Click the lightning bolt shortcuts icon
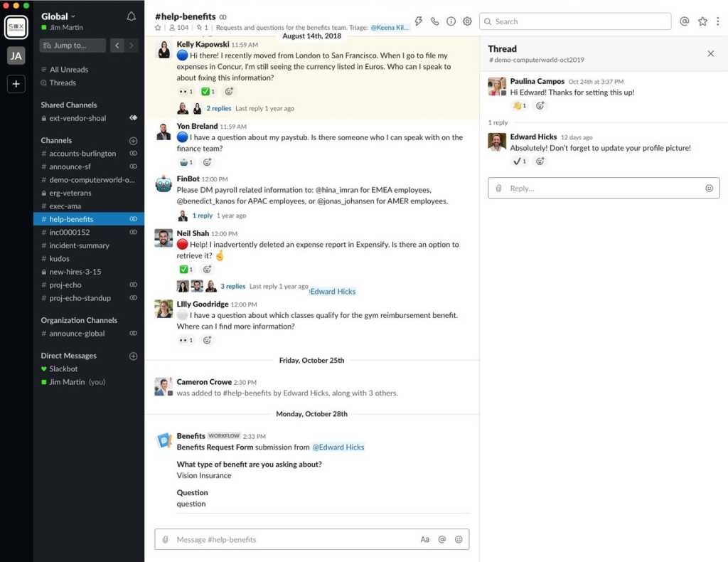 click(419, 21)
